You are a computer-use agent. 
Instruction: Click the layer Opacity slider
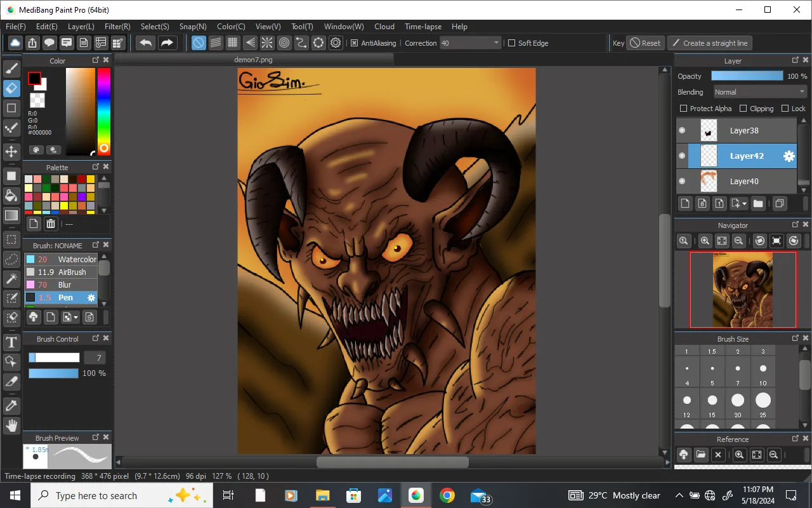point(747,76)
